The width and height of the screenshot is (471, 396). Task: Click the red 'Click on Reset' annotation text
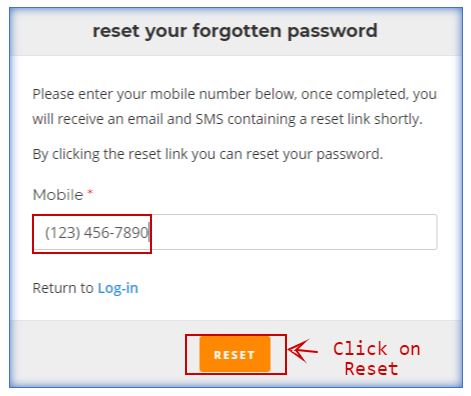pyautogui.click(x=376, y=358)
